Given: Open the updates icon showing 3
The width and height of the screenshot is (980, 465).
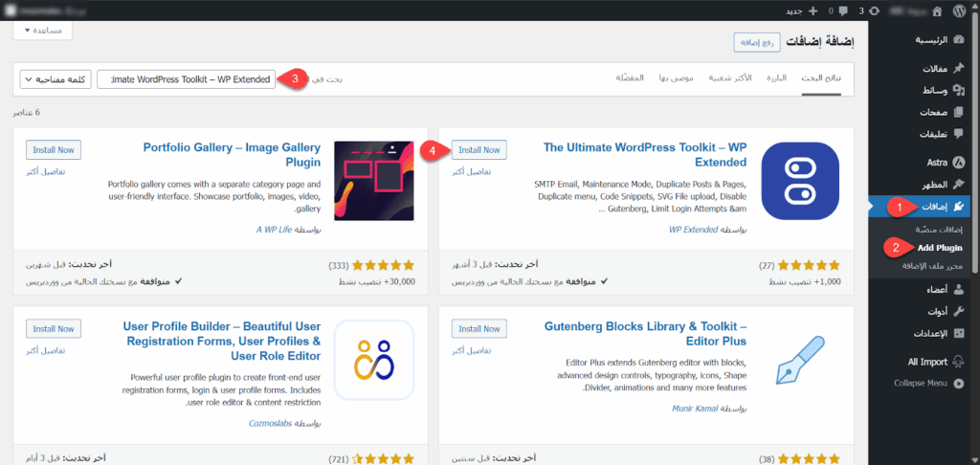Looking at the screenshot, I should coord(873,11).
